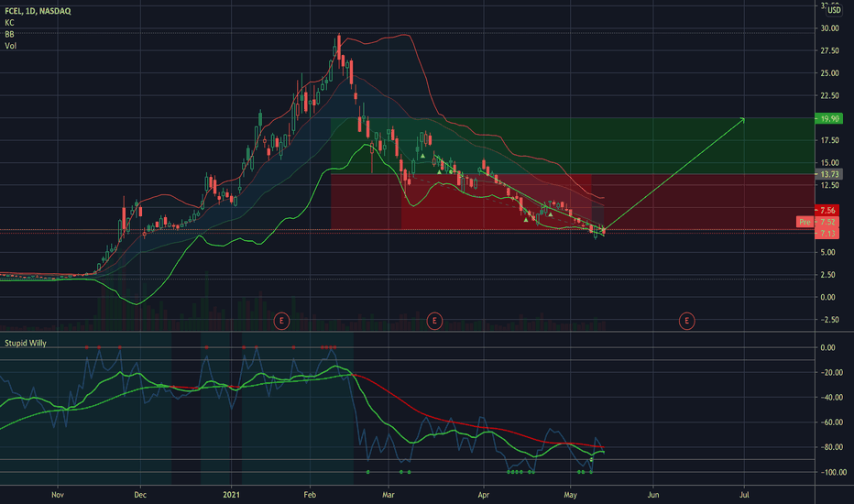Click the Dec label on time axis
854x504 pixels.
(140, 495)
